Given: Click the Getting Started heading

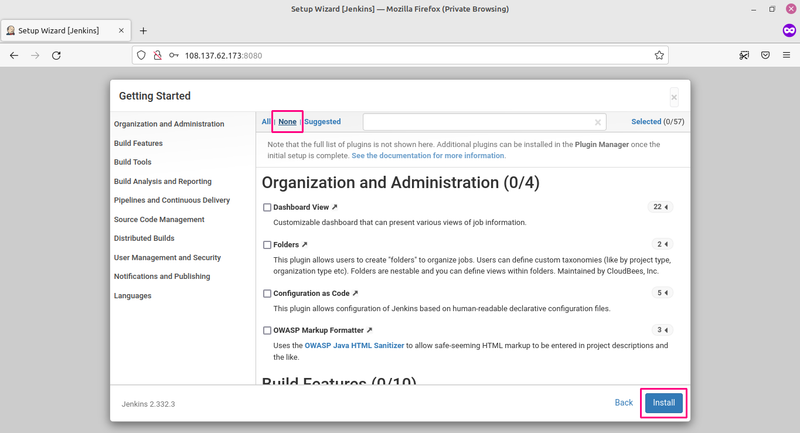Looking at the screenshot, I should pos(155,96).
